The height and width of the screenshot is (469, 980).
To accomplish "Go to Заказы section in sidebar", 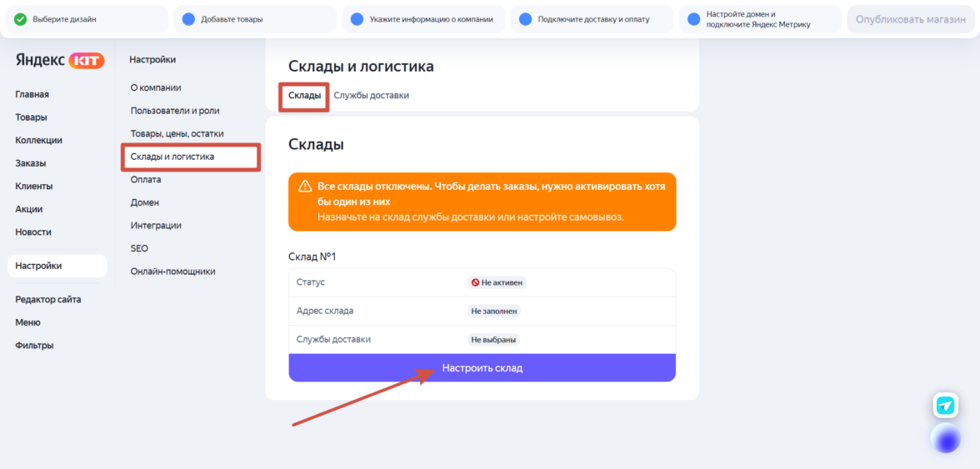I will pyautogui.click(x=31, y=163).
